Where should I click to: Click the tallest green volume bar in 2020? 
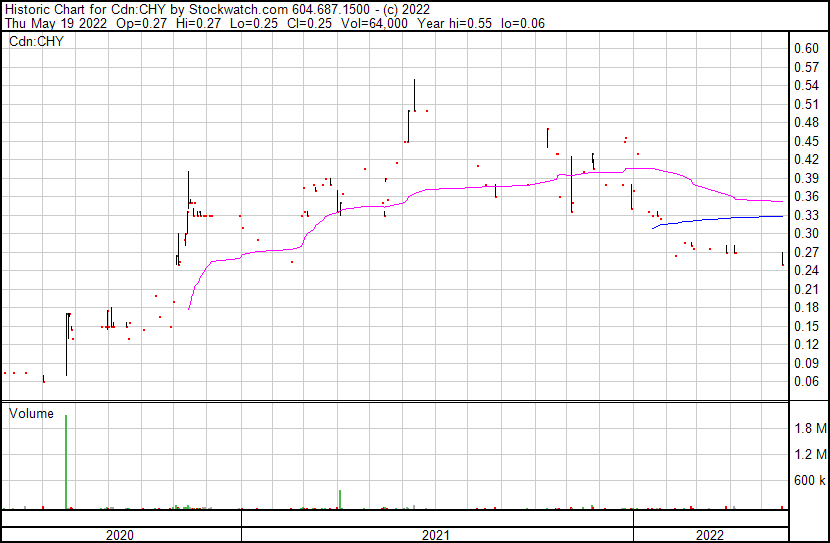tap(66, 462)
